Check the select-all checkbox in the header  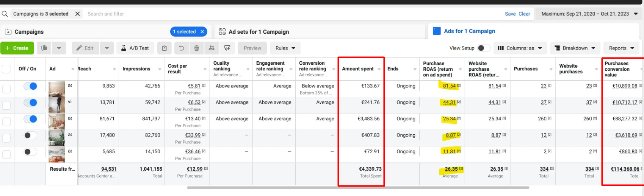6,69
